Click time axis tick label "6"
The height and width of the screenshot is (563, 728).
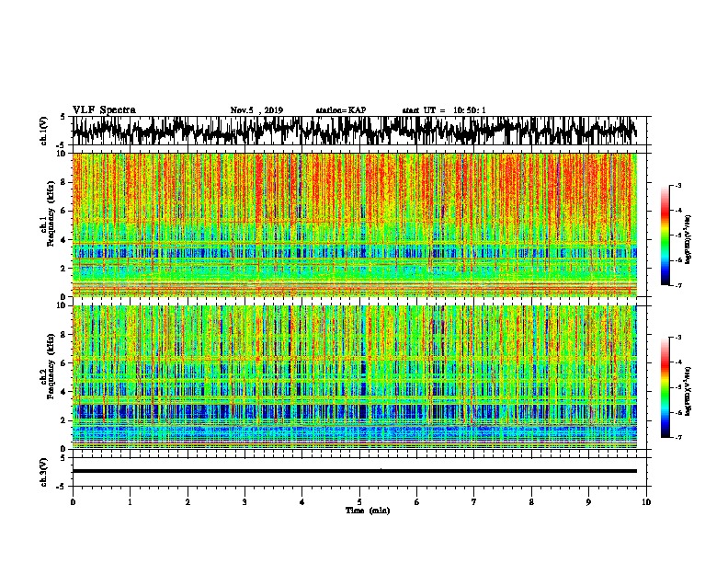[416, 502]
